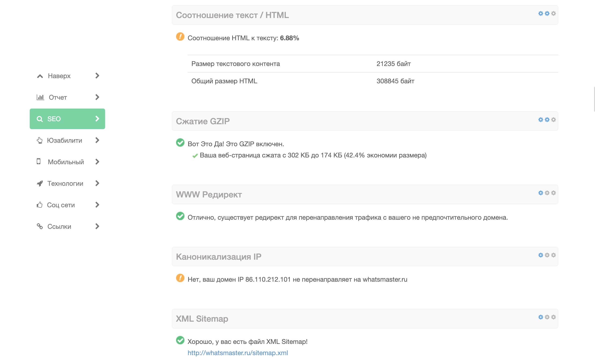Image resolution: width=595 pixels, height=364 pixels.
Task: Click gear icons in Сжатие GZIP header
Action: click(547, 120)
